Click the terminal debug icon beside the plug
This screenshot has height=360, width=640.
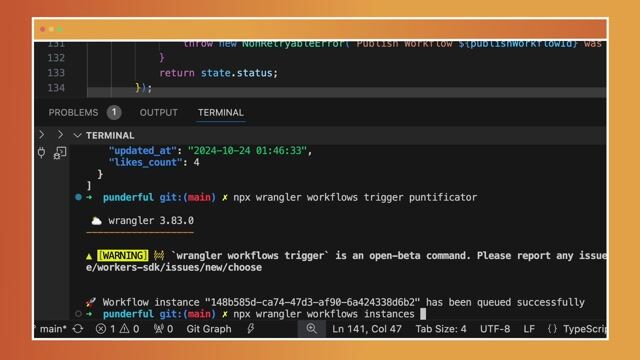pos(60,153)
